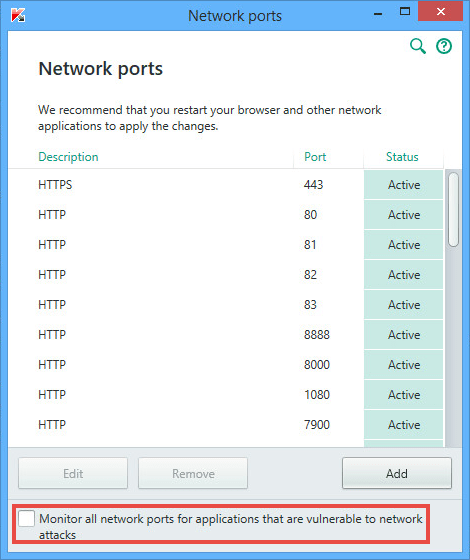Toggle Active status for port 8888
Viewport: 470px width, 560px height.
[404, 335]
